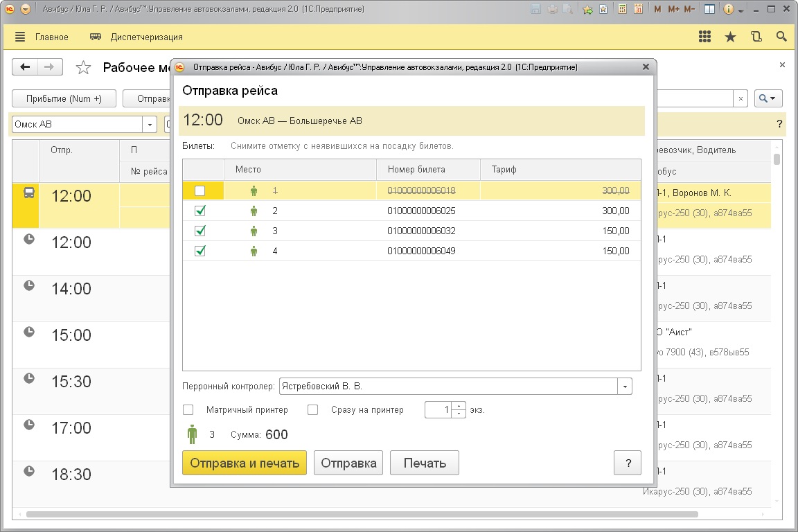The width and height of the screenshot is (798, 532).
Task: Open the Главное menu
Action: click(42, 37)
